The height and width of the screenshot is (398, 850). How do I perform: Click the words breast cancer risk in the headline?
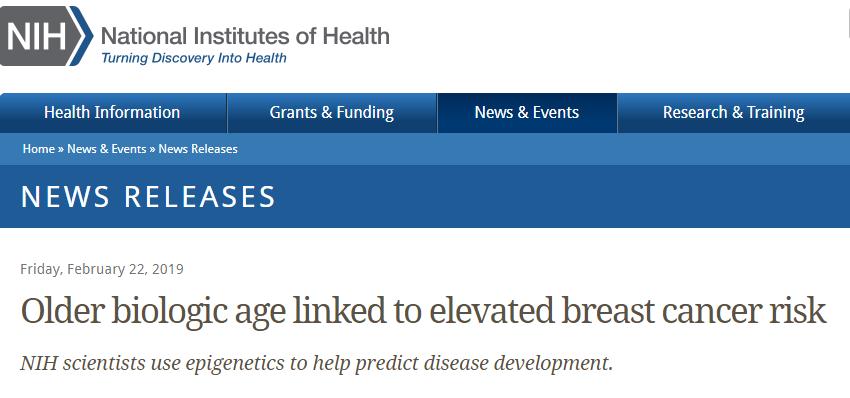click(x=694, y=311)
